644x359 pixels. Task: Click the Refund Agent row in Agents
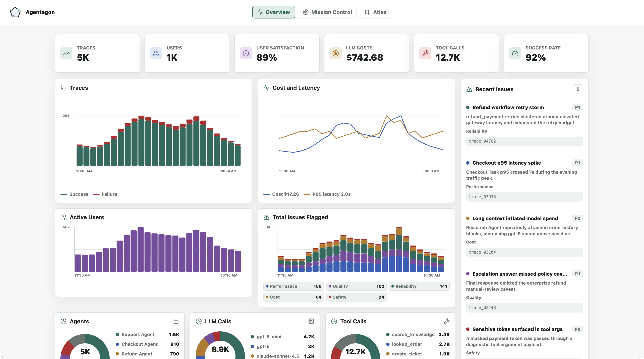point(147,354)
